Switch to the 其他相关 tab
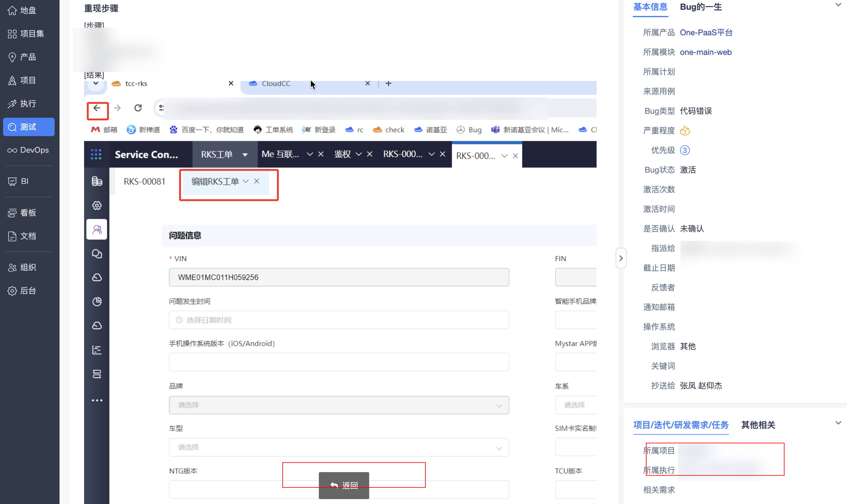The height and width of the screenshot is (504, 847). [x=758, y=425]
